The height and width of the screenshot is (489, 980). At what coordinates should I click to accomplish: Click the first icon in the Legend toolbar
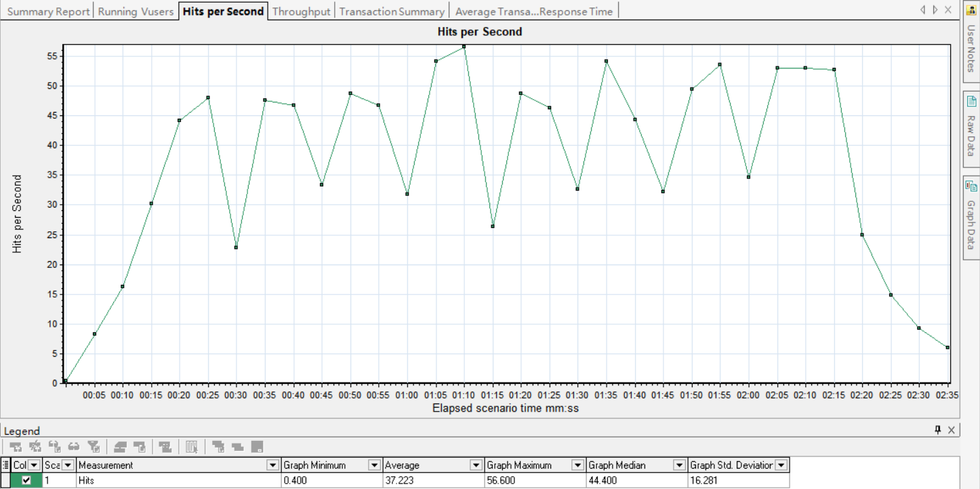pos(15,447)
